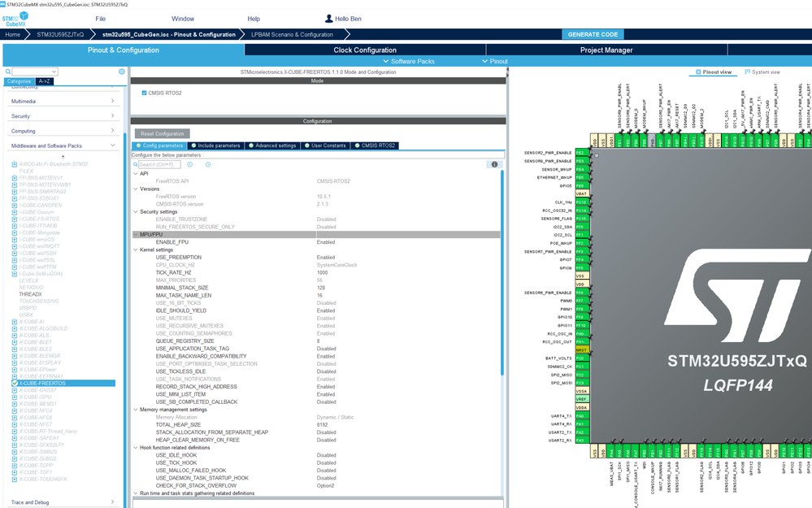The height and width of the screenshot is (508, 812).
Task: Click the pack icon next to X-CUBE-AI
Action: click(x=15, y=322)
